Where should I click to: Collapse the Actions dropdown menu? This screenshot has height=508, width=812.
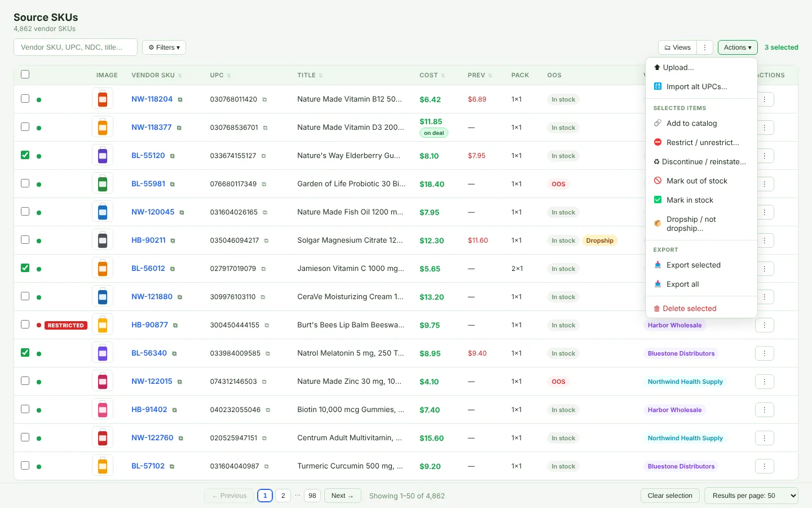tap(738, 47)
